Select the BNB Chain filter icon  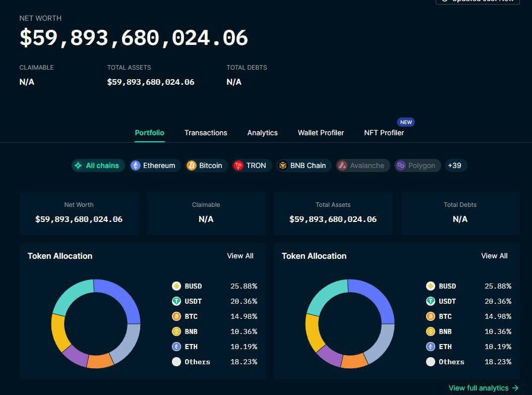point(282,165)
